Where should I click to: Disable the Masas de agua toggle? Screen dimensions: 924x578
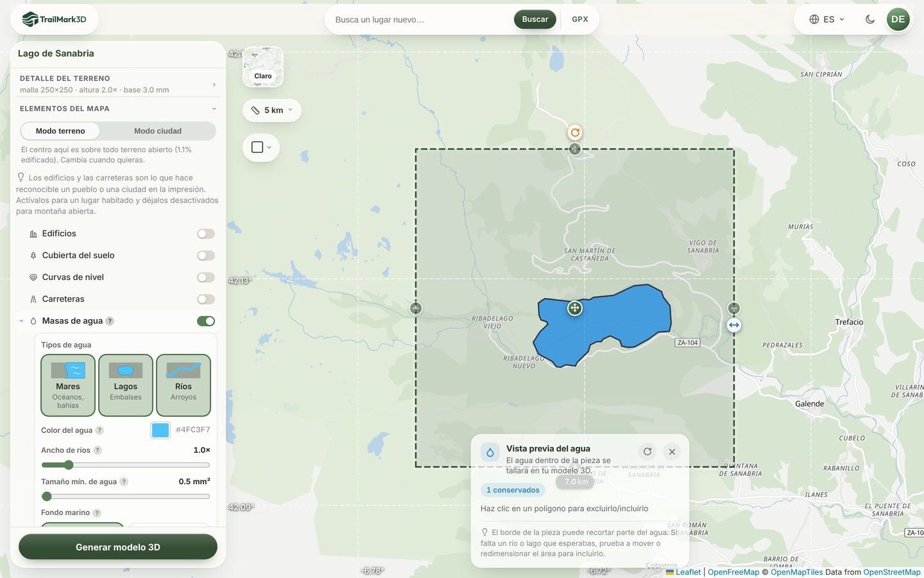tap(206, 321)
